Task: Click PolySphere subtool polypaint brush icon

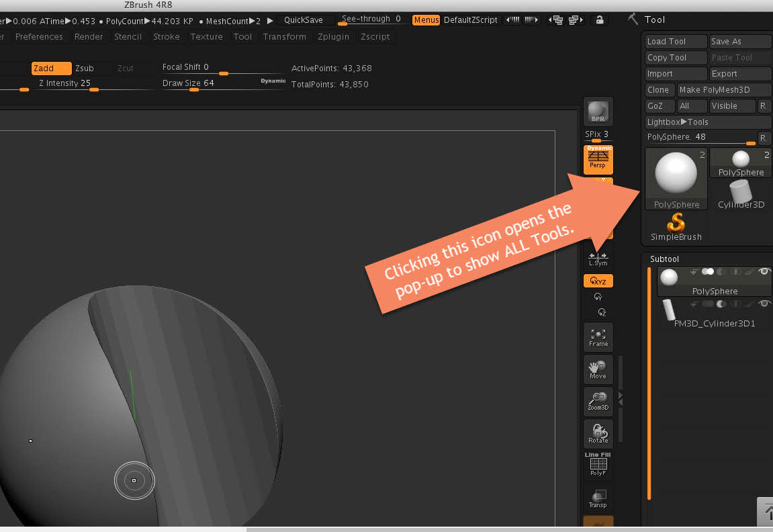Action: [750, 271]
